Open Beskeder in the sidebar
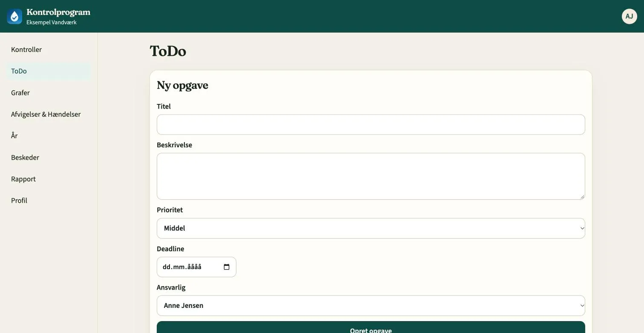 (x=49, y=158)
